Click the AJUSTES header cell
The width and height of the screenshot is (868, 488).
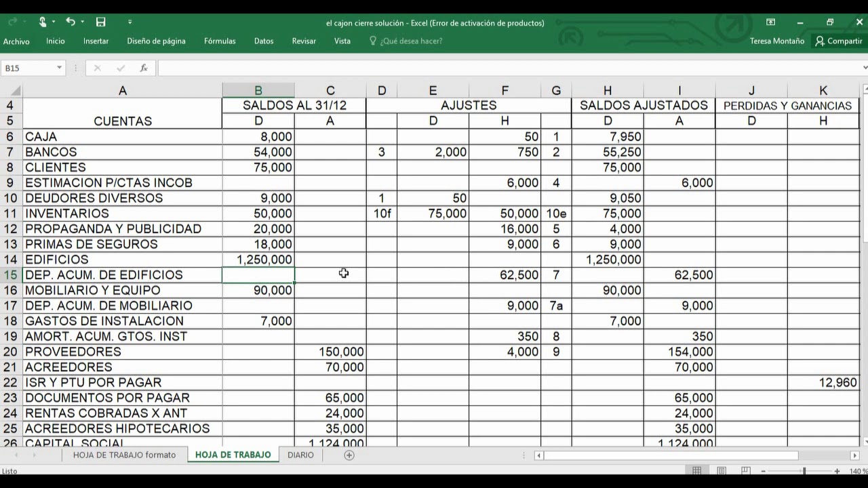tap(469, 106)
